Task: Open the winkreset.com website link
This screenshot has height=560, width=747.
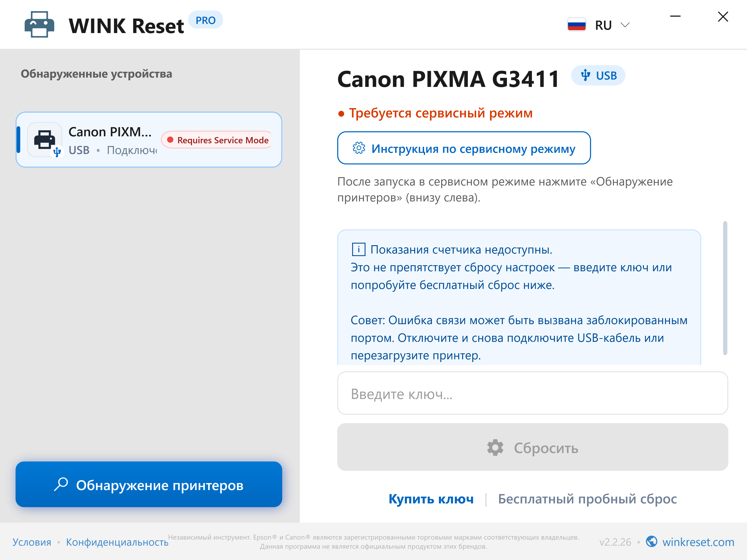Action: [x=698, y=542]
